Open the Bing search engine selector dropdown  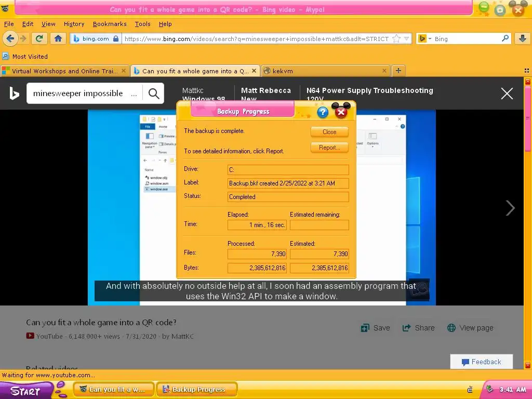[x=425, y=38]
